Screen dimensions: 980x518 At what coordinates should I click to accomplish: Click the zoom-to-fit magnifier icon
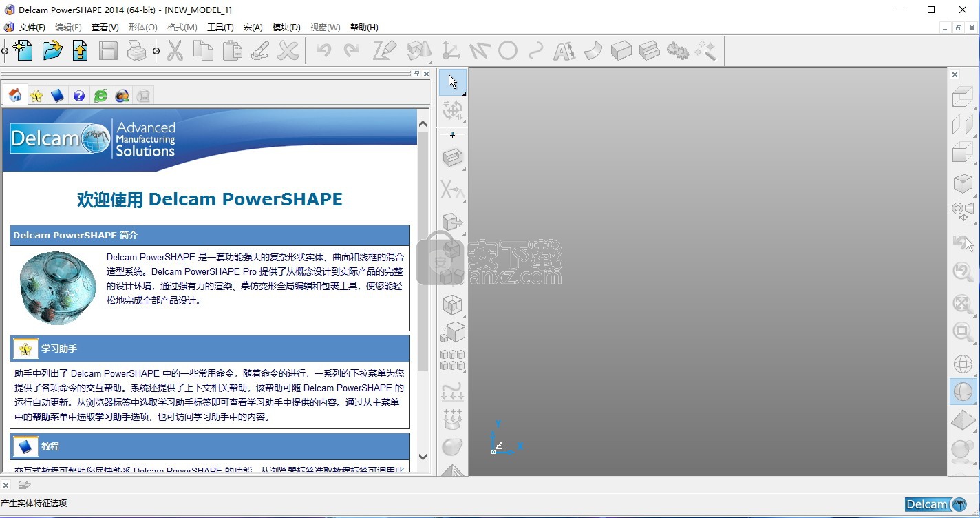(x=962, y=303)
